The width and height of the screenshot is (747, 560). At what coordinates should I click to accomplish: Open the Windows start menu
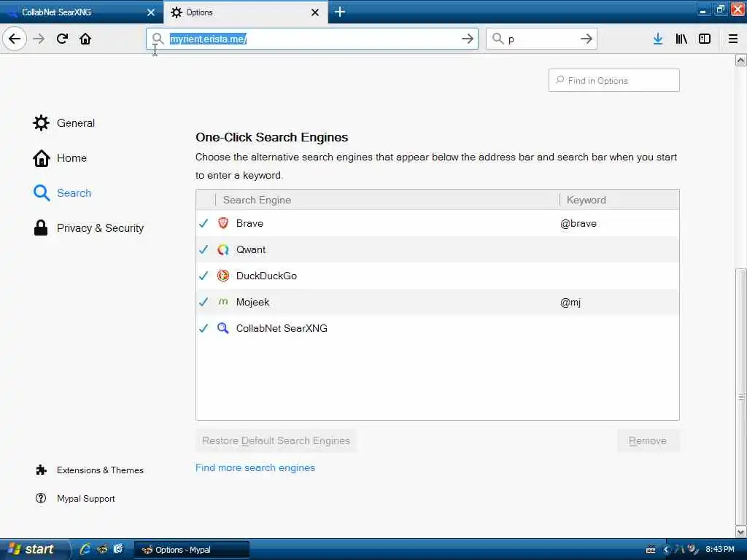(x=34, y=550)
